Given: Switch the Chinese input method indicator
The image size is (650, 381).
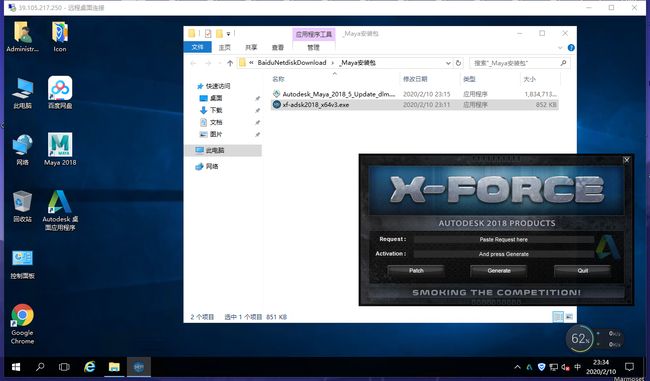Looking at the screenshot, I should (577, 367).
